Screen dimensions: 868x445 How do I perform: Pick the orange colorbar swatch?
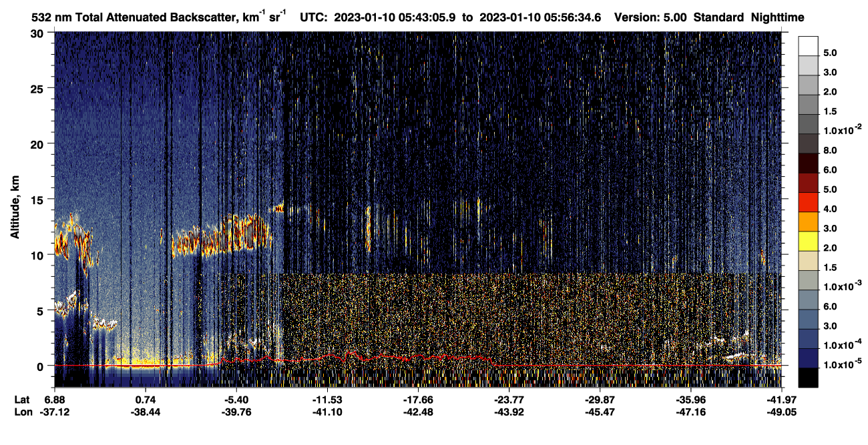click(808, 221)
